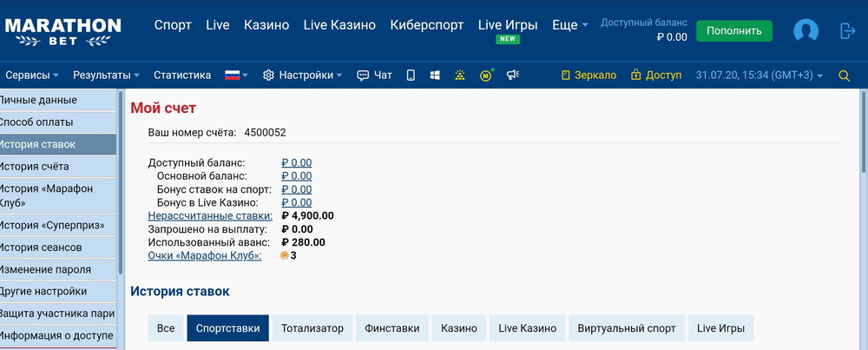
Task: Open the Чат speech bubble
Action: [x=375, y=76]
